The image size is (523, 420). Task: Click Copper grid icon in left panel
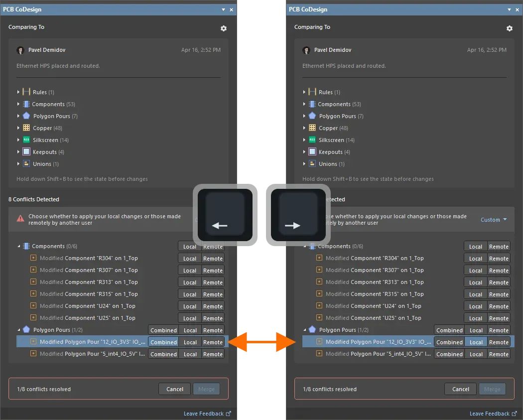pos(26,128)
